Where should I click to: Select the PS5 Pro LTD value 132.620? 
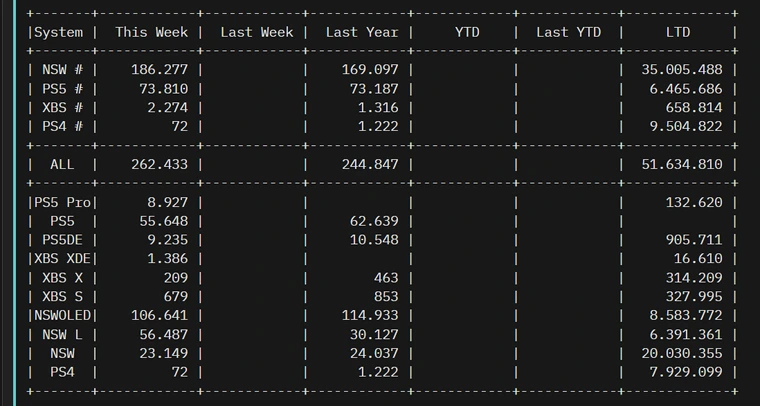click(694, 203)
